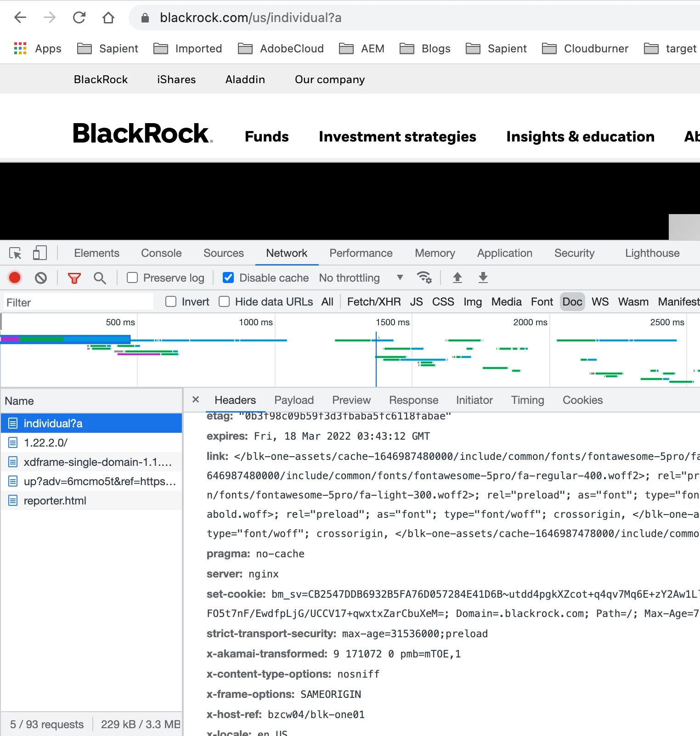700x736 pixels.
Task: Show the Payload tab
Action: 294,400
